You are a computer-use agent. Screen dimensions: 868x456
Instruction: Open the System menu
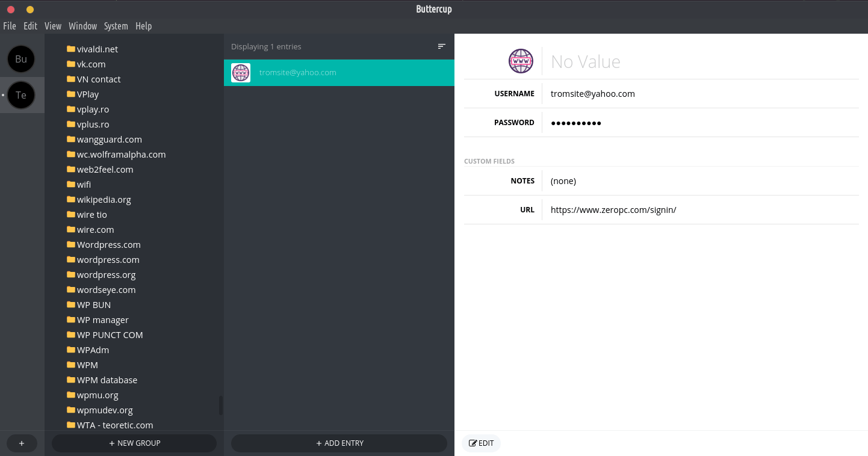pos(116,26)
